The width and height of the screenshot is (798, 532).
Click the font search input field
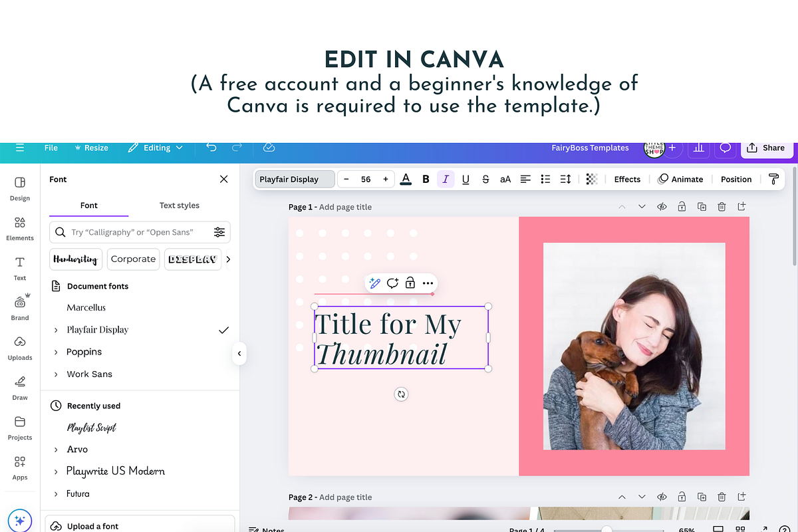click(133, 232)
